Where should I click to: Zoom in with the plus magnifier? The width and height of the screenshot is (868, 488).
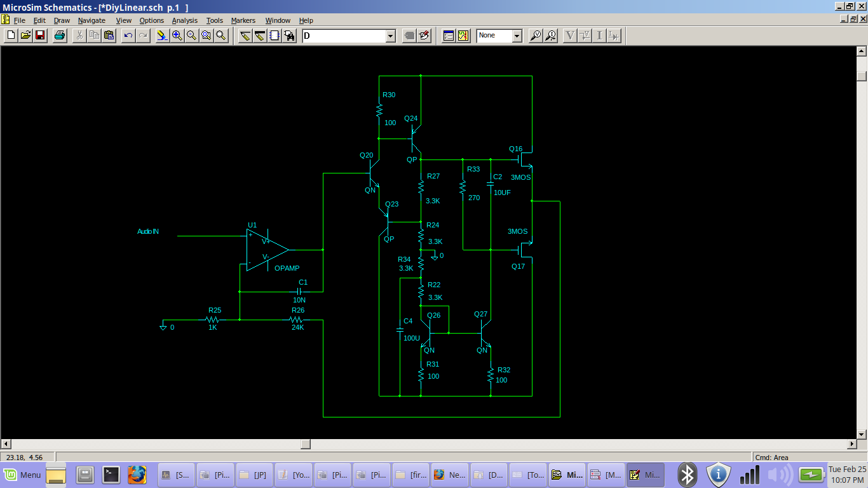(177, 36)
